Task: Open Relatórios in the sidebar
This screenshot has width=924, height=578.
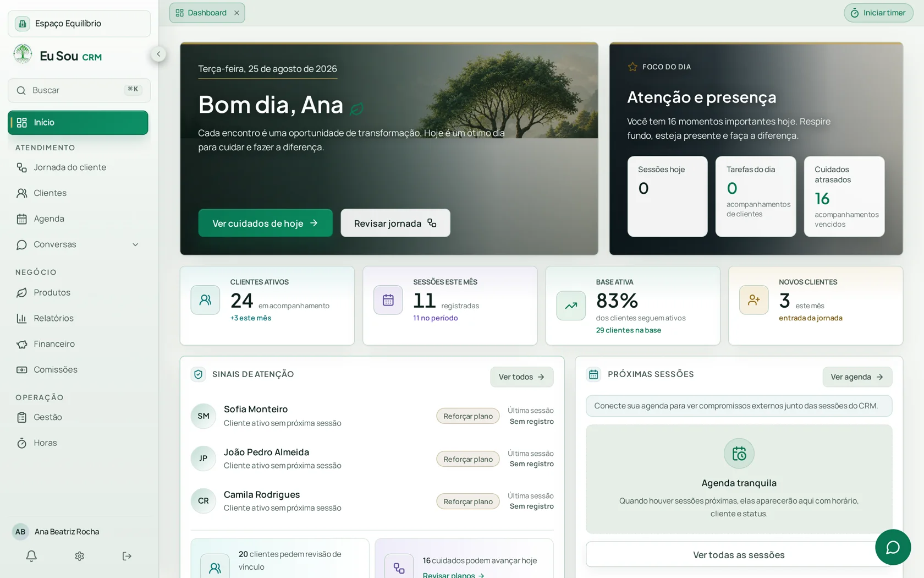Action: [x=78, y=318]
